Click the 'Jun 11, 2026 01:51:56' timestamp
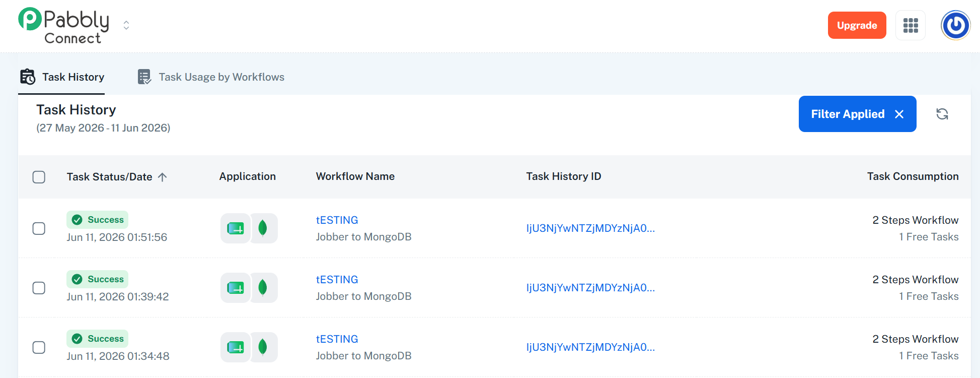Screen dimensions: 980x378 click(117, 237)
